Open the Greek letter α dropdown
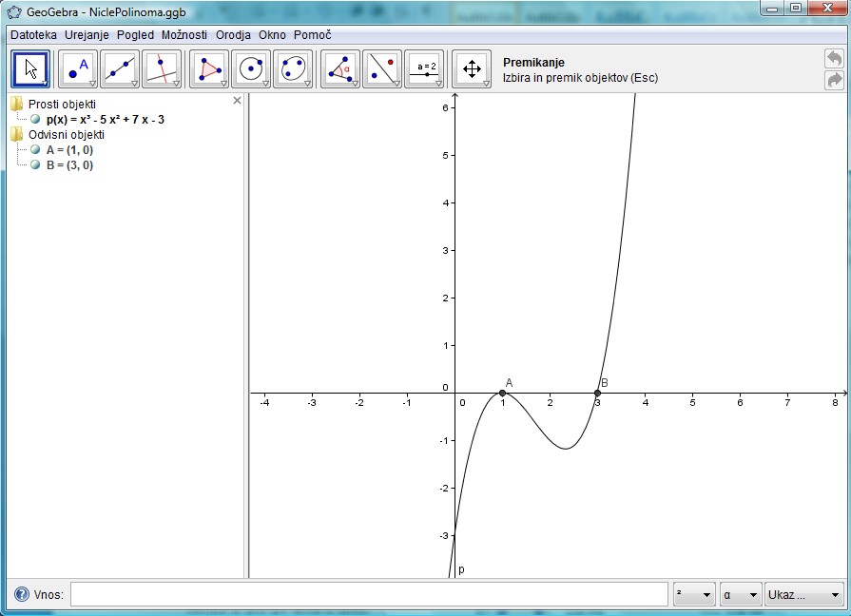Screen dimensions: 851x616 pyautogui.click(x=741, y=595)
